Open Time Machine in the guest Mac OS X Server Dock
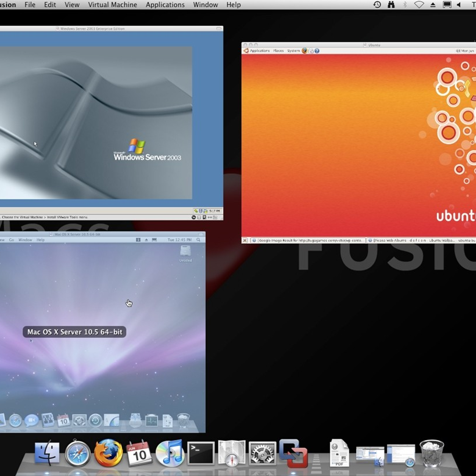The image size is (476, 476). pyautogui.click(x=95, y=421)
